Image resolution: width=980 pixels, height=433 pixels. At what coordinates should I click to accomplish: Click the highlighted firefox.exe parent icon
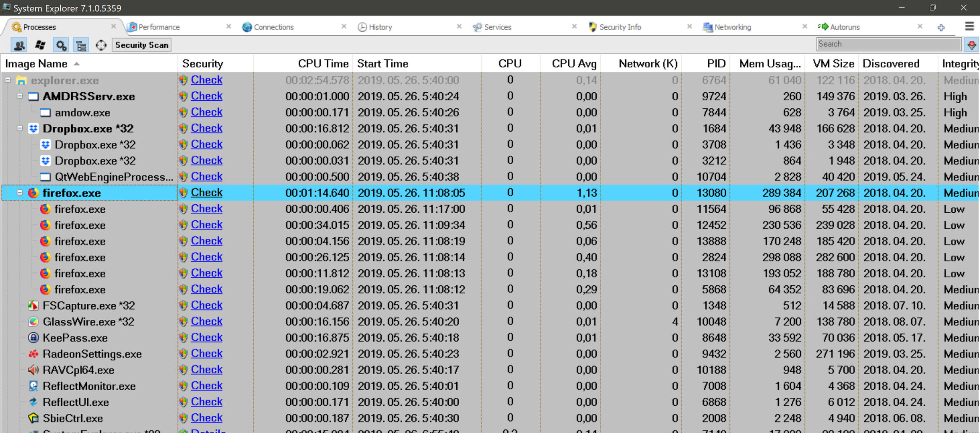[33, 193]
